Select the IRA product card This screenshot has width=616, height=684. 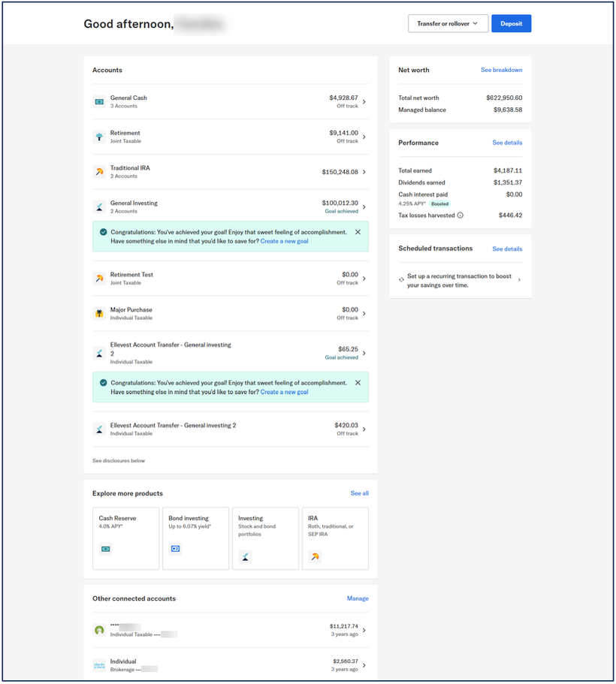pyautogui.click(x=335, y=538)
